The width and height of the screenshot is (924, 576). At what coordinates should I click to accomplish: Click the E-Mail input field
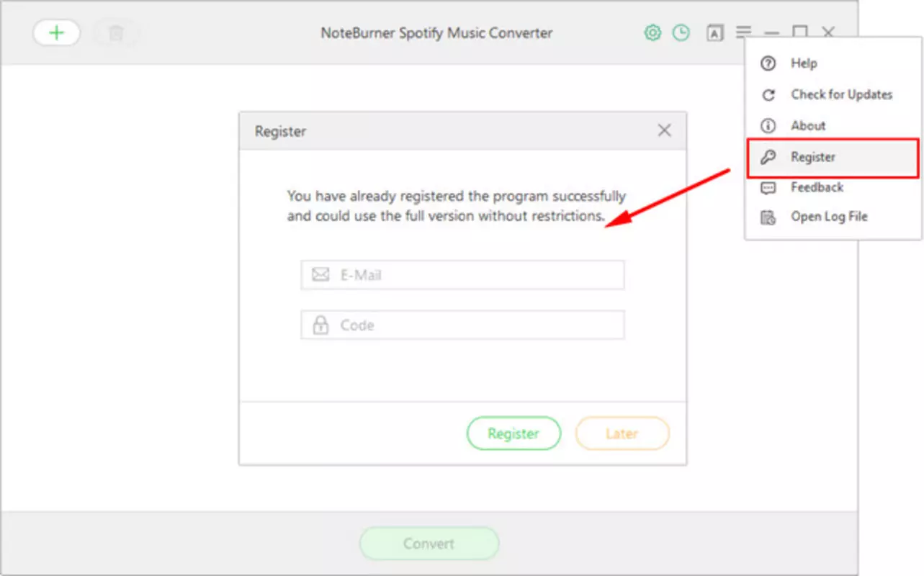coord(462,275)
